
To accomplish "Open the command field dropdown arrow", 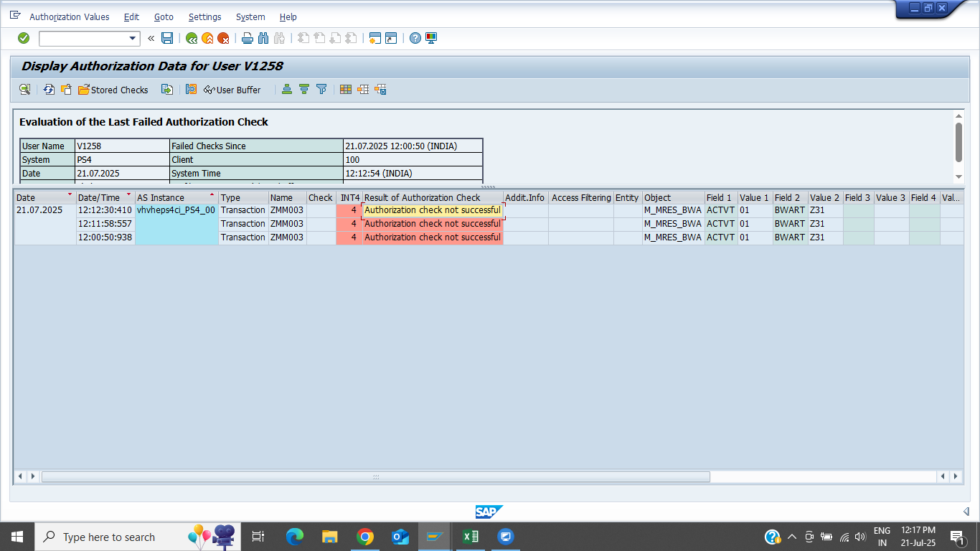I will click(133, 38).
